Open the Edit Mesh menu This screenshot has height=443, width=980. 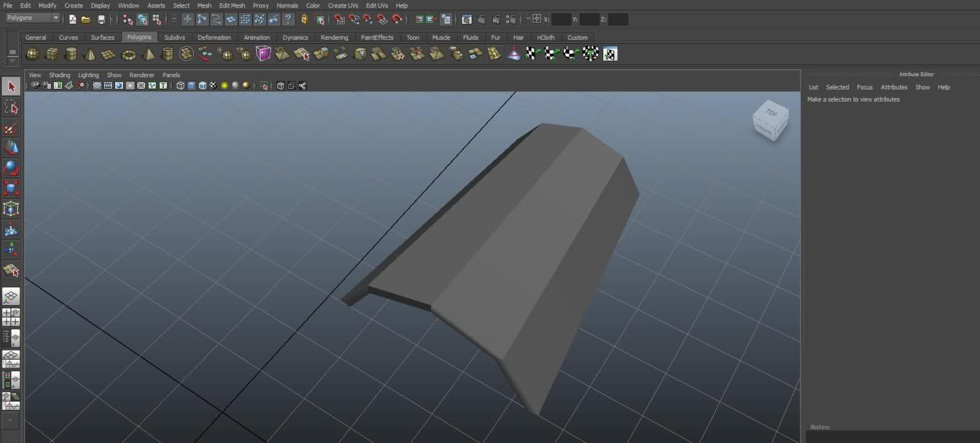[x=232, y=6]
